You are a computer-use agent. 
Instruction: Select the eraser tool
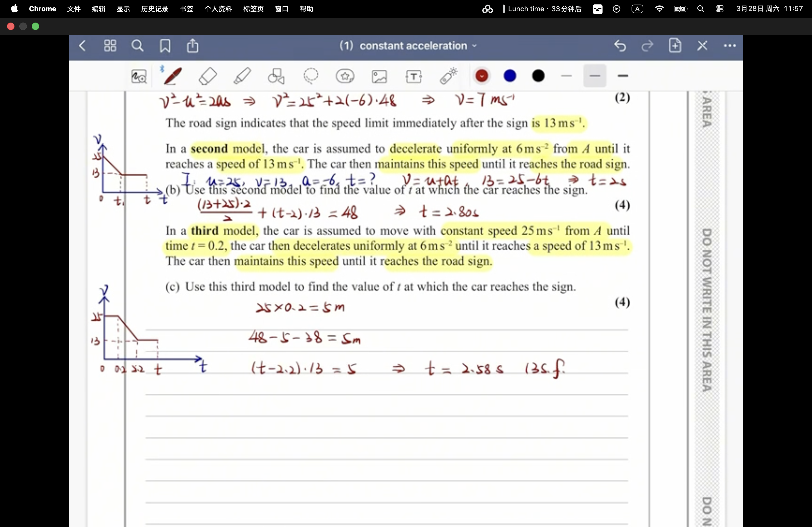[208, 76]
